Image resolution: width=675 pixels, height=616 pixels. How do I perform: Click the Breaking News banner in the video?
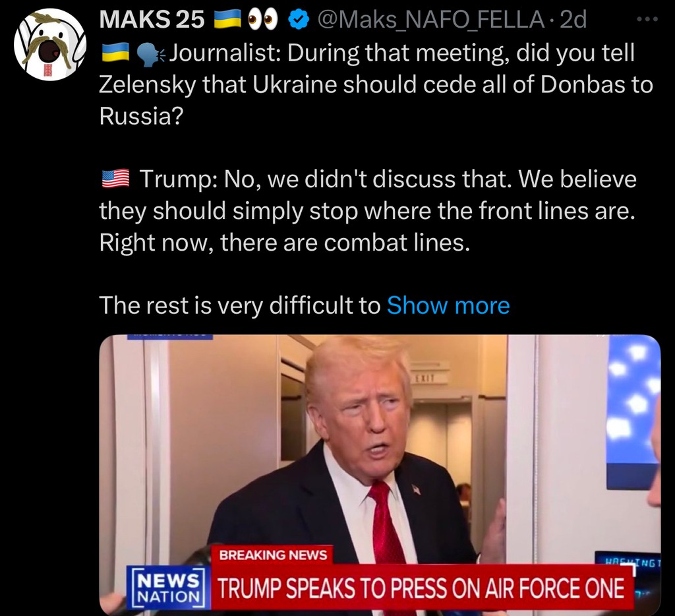(x=273, y=555)
